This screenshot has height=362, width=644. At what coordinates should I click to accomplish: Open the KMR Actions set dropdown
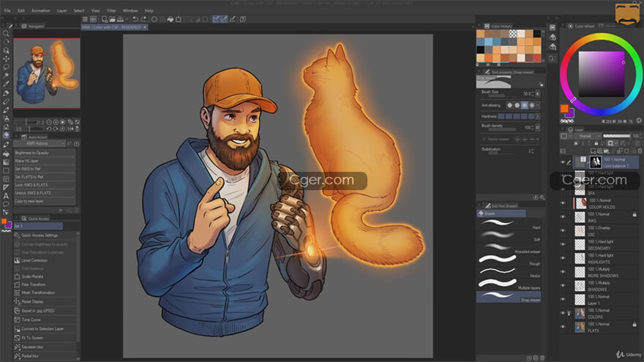(45, 143)
